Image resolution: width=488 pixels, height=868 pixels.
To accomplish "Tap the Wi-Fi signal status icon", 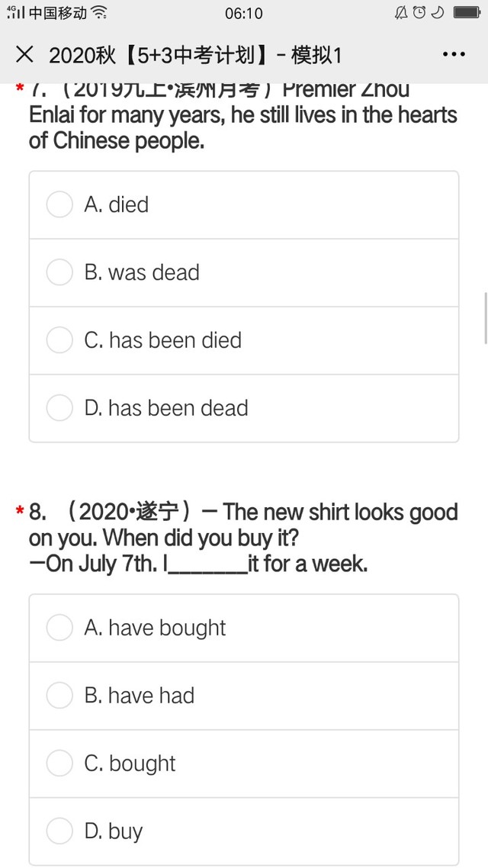I will (x=99, y=13).
